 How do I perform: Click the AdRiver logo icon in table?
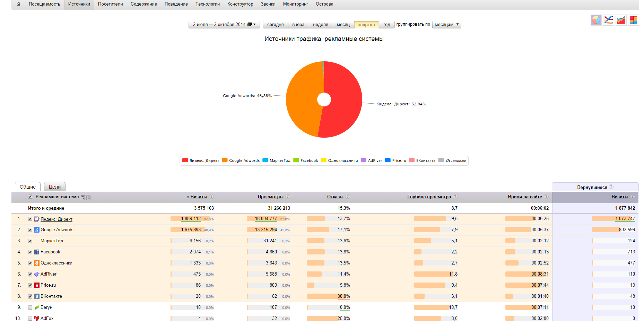pos(36,274)
